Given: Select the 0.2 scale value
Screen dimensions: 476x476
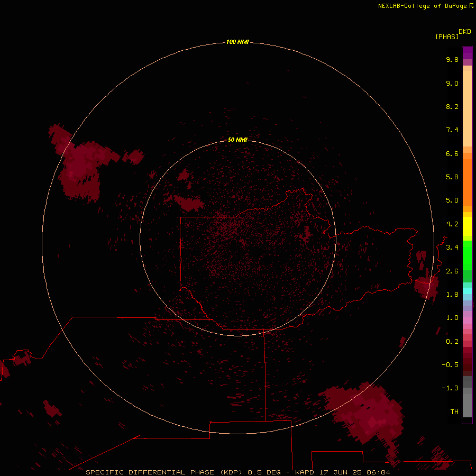Looking at the screenshot, I should coord(452,342).
